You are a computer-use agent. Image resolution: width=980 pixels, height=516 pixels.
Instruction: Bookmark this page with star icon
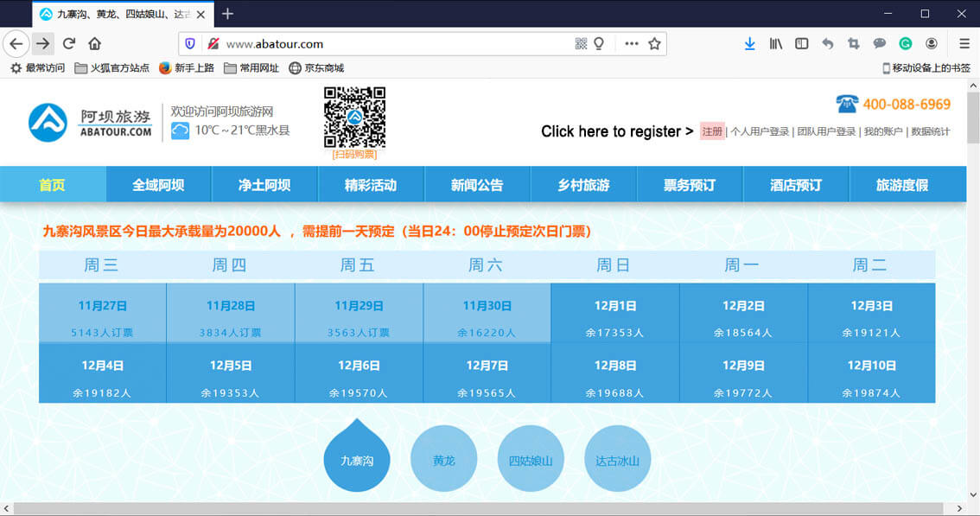654,44
